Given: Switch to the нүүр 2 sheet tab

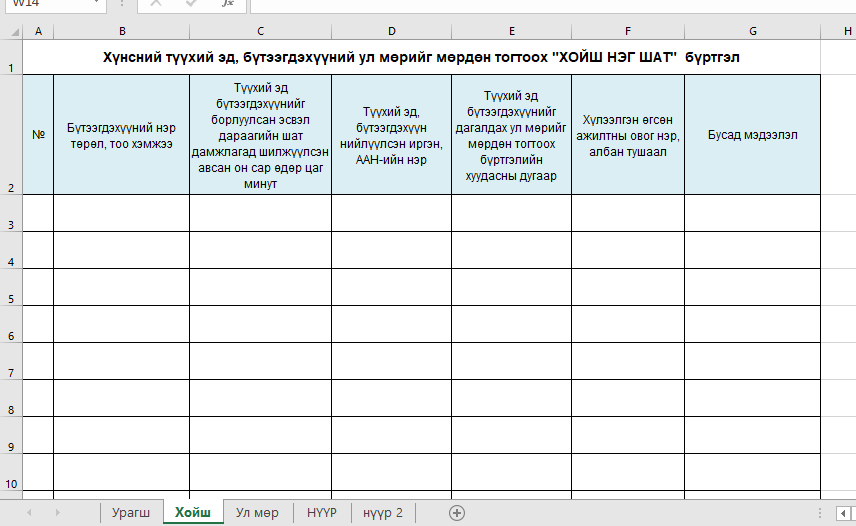Looking at the screenshot, I should pyautogui.click(x=383, y=513).
